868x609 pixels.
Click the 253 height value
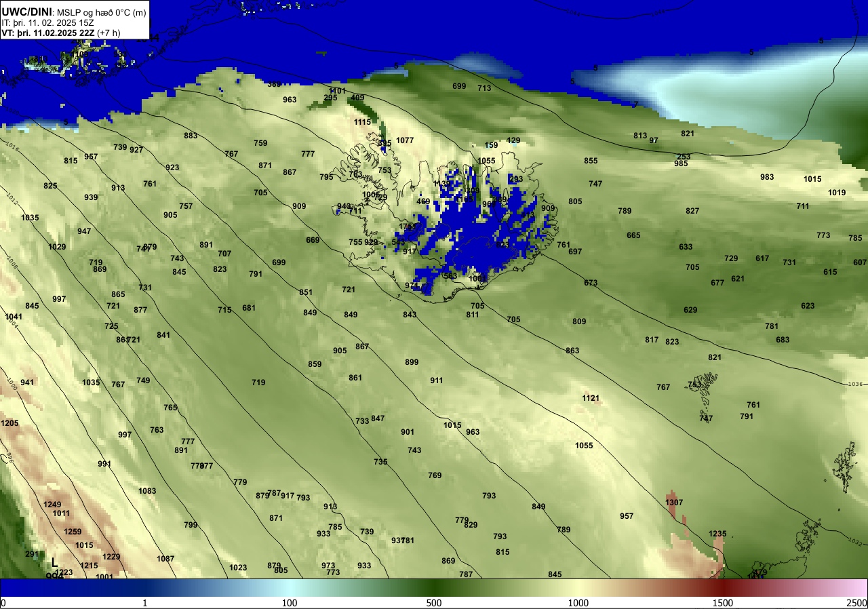point(684,157)
